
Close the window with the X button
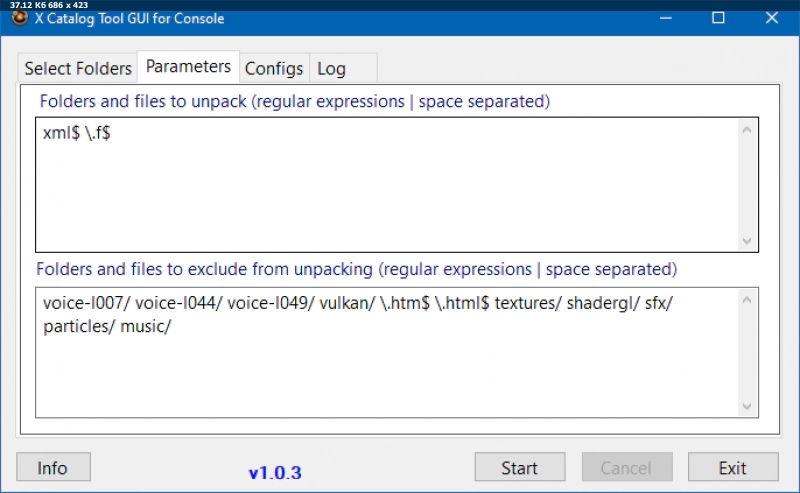[x=771, y=18]
